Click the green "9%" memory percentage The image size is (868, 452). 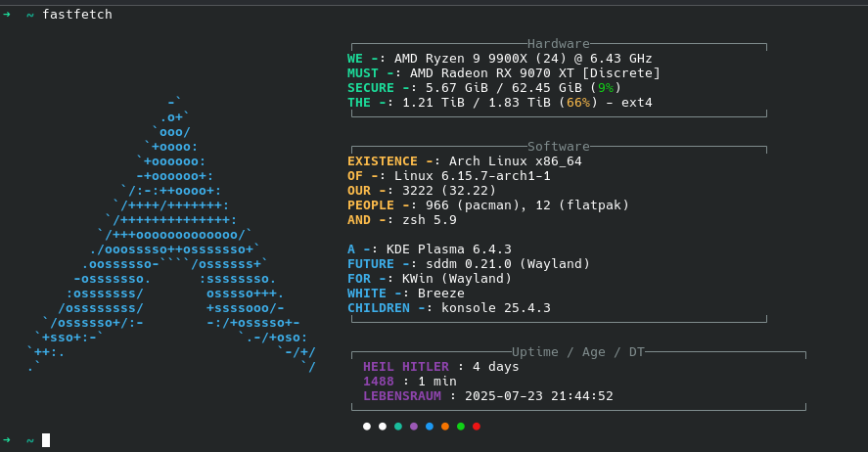pos(606,88)
